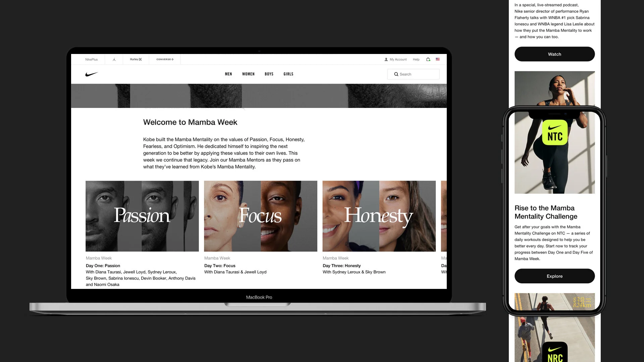Open the WOMEN navigation menu
The height and width of the screenshot is (362, 644).
tap(248, 74)
